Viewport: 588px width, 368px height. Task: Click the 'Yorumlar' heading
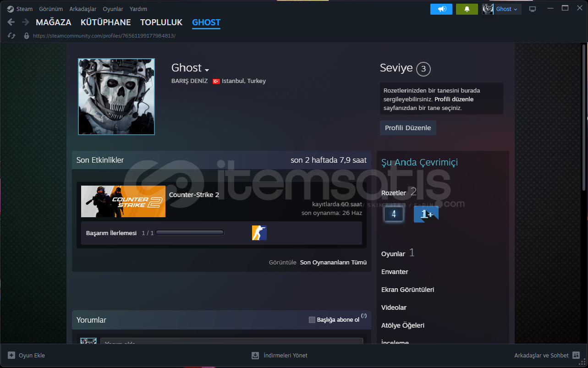tap(91, 320)
